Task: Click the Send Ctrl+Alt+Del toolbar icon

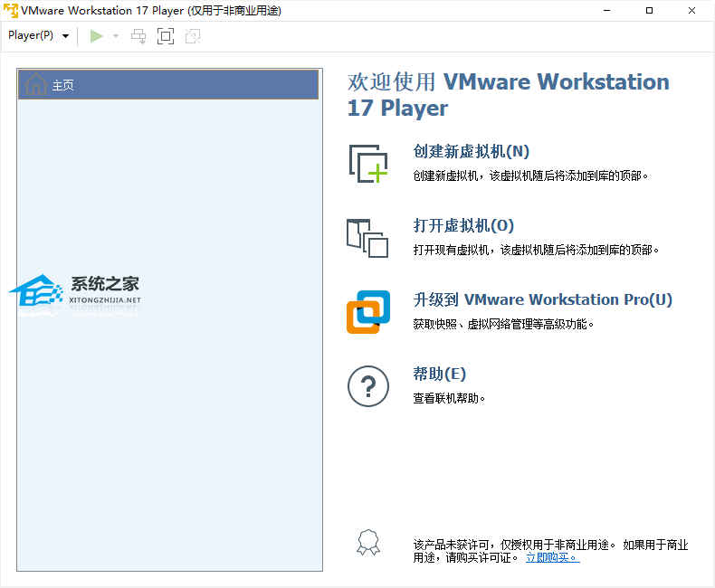Action: 138,36
